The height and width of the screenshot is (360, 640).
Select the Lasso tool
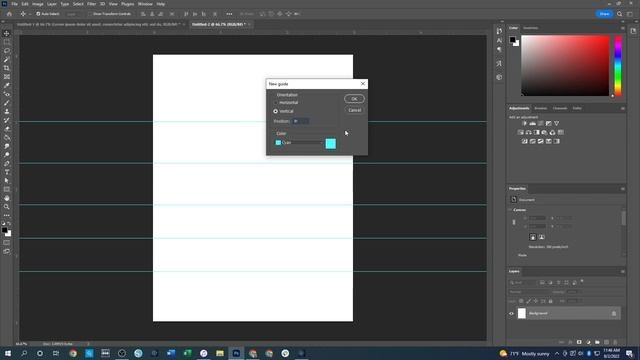(7, 51)
